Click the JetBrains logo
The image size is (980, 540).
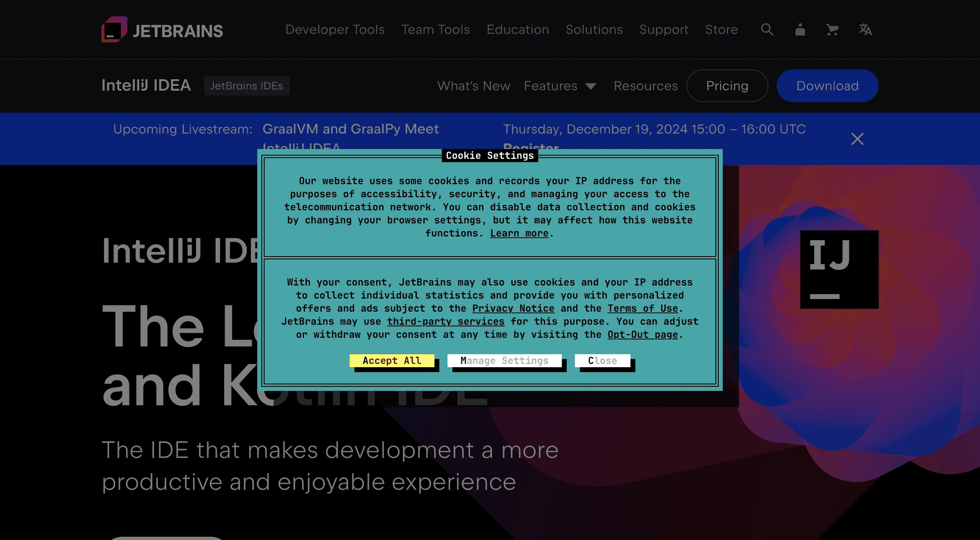click(162, 30)
